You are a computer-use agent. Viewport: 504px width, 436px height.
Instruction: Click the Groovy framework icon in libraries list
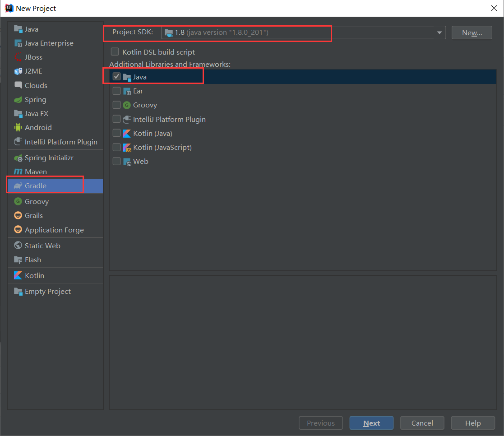127,105
